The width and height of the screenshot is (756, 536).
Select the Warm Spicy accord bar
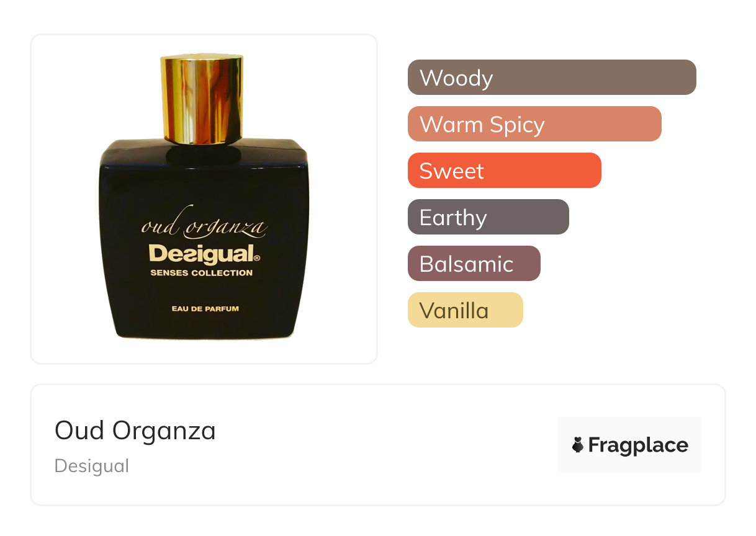click(534, 124)
